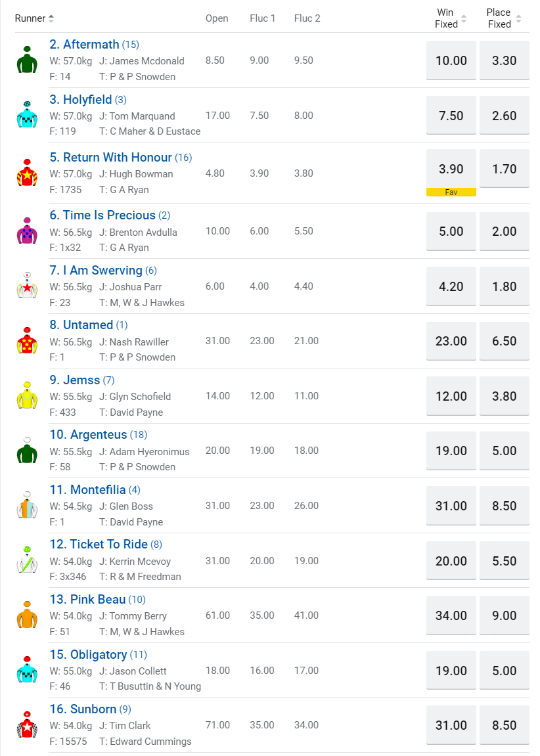Click Aftermath's dark green jockey silk icon

(27, 60)
